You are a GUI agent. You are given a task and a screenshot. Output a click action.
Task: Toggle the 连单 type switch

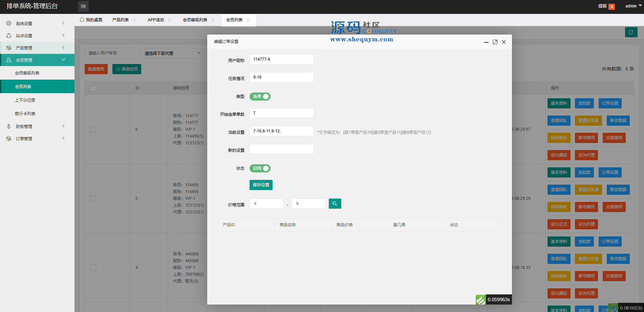[x=260, y=97]
